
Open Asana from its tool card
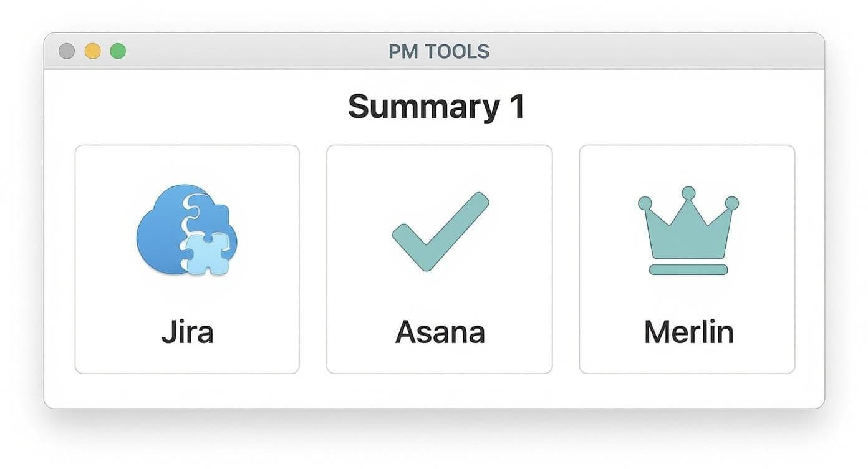(440, 259)
